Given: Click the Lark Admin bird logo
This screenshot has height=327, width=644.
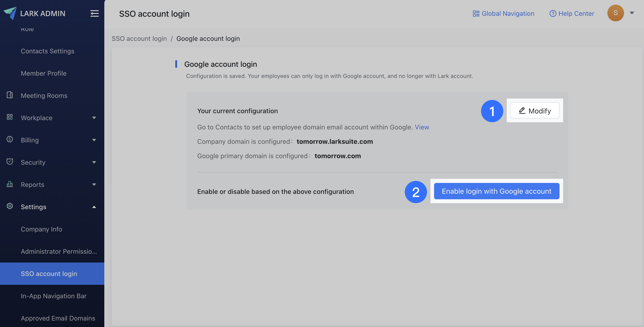Looking at the screenshot, I should pyautogui.click(x=10, y=13).
